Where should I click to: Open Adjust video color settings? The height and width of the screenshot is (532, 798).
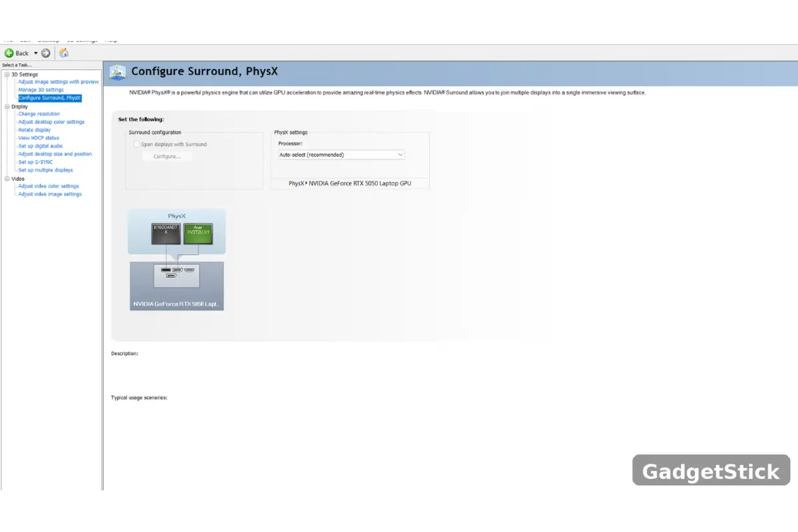tap(49, 186)
